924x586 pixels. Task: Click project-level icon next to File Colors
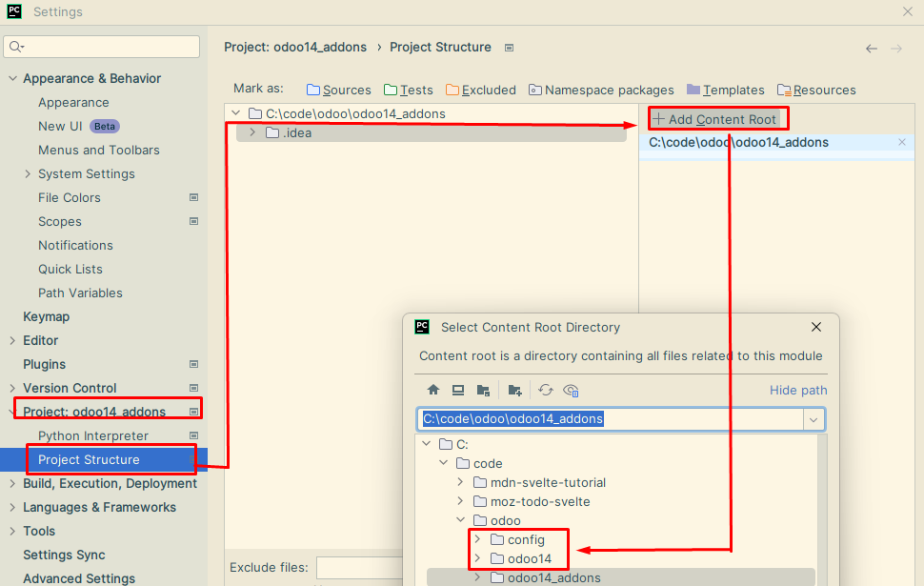click(x=193, y=197)
